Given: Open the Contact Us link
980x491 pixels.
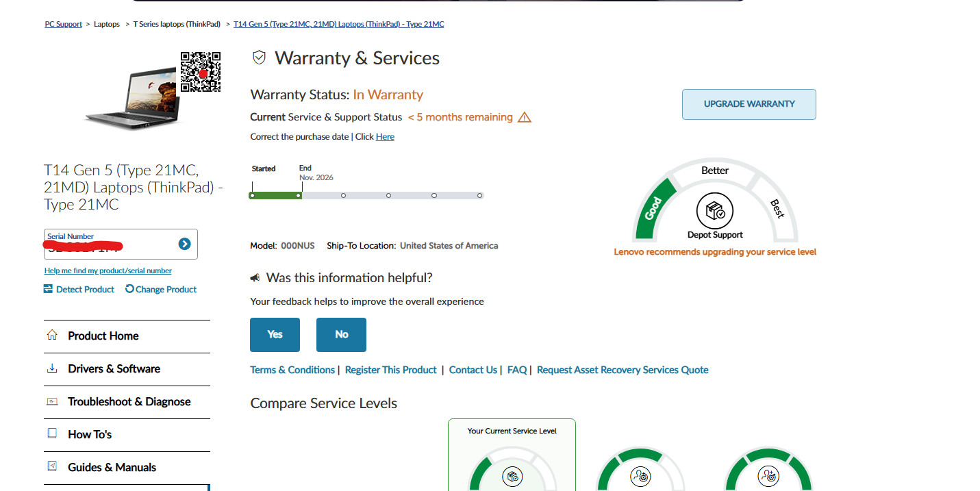Looking at the screenshot, I should coord(473,370).
